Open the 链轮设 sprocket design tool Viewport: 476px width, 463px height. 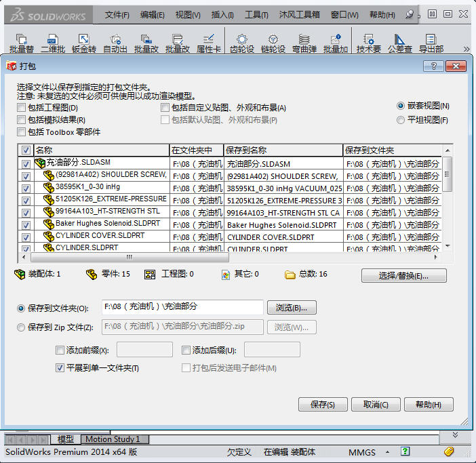point(273,43)
